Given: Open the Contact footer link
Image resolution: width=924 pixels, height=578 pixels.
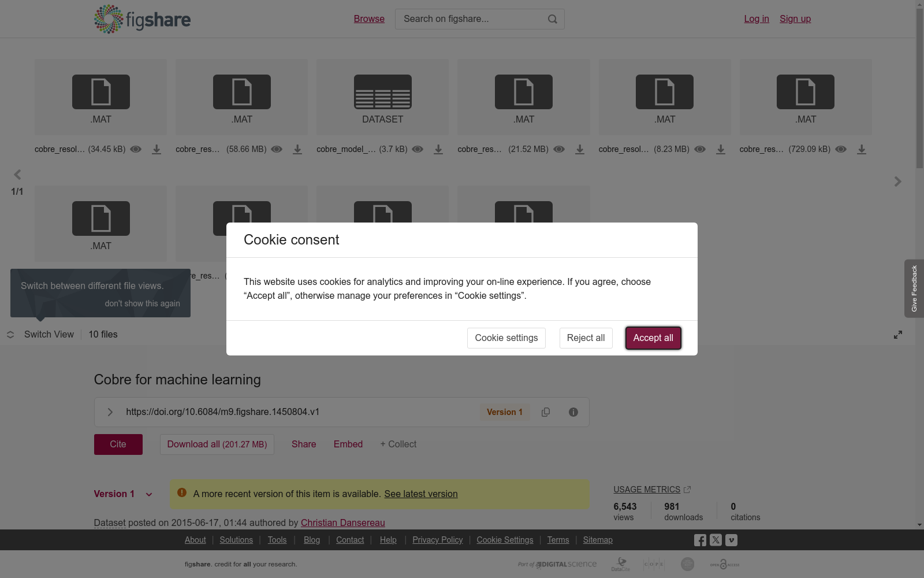Looking at the screenshot, I should coord(350,540).
